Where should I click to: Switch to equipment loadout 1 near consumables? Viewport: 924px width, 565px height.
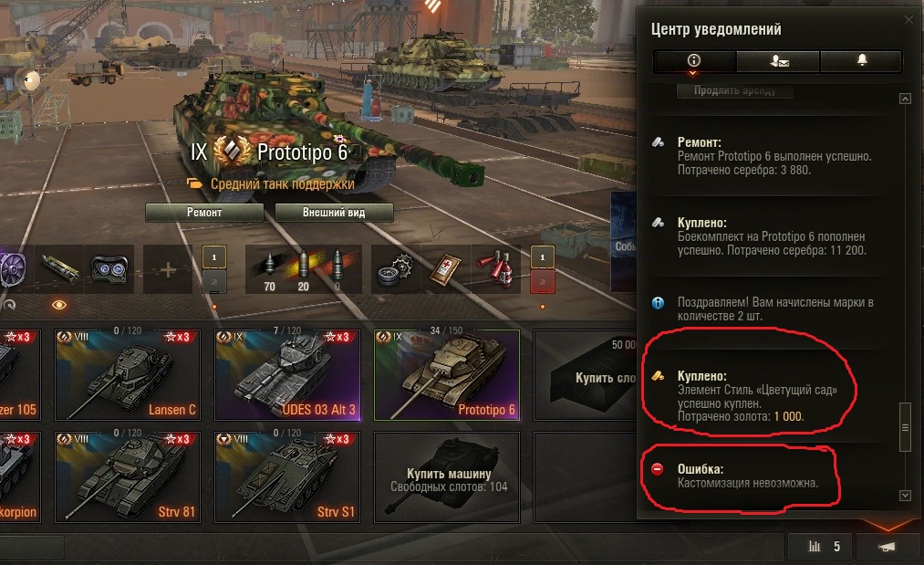tap(543, 257)
